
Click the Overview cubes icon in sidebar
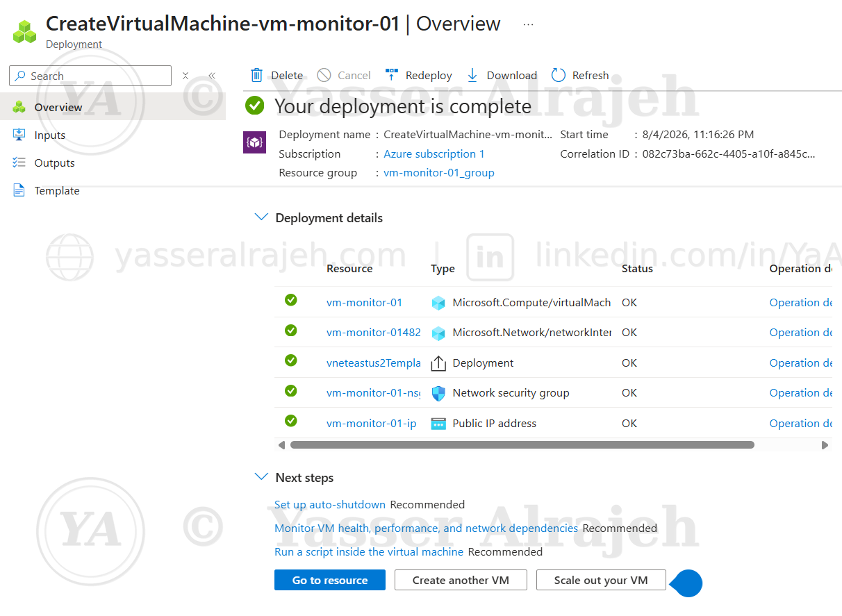[x=19, y=107]
